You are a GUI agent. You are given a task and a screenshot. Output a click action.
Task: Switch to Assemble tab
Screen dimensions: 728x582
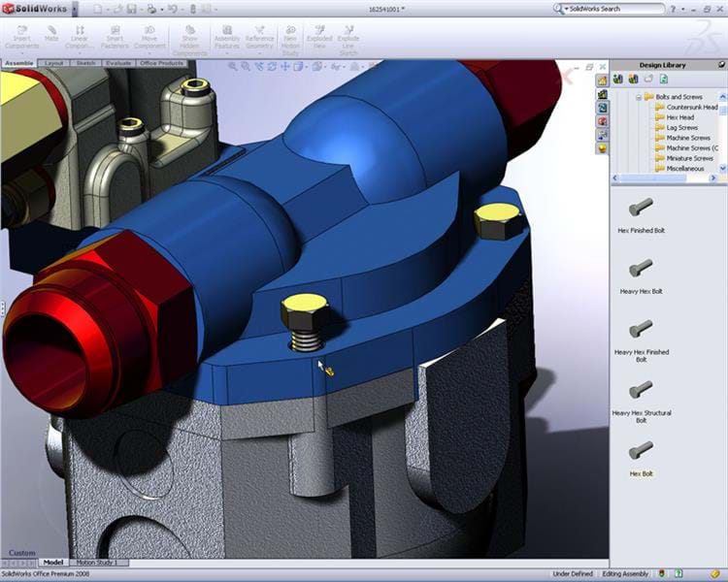19,63
